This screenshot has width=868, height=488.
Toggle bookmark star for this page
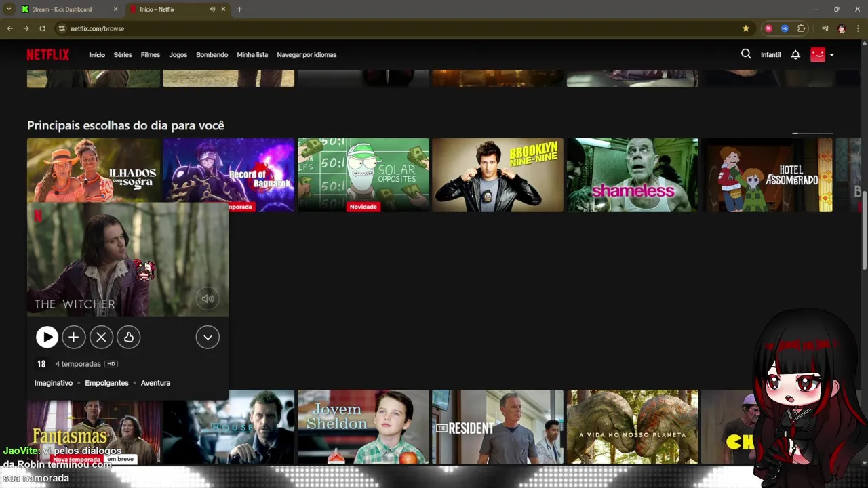tap(746, 28)
